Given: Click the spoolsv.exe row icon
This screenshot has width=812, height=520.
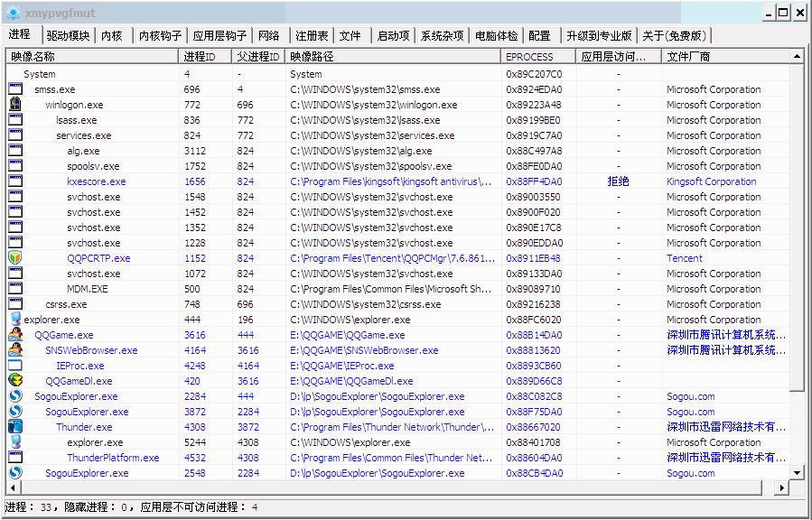Looking at the screenshot, I should tap(15, 165).
